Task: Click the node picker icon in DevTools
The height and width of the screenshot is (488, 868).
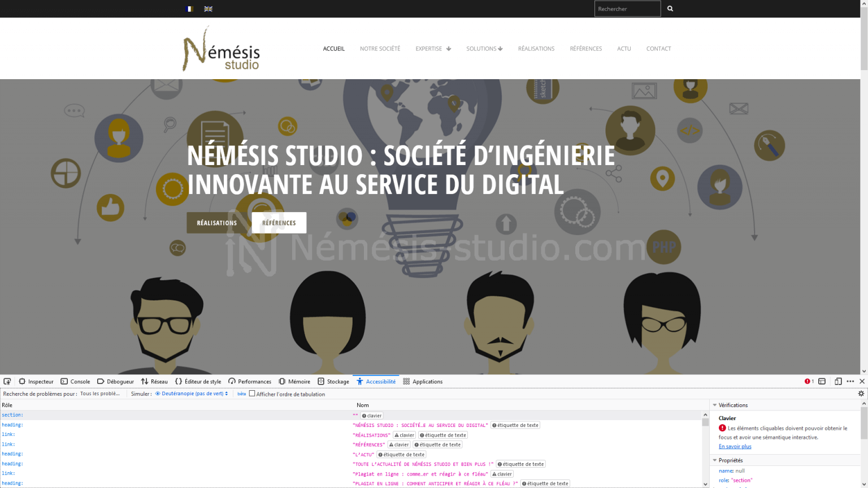Action: 7,381
